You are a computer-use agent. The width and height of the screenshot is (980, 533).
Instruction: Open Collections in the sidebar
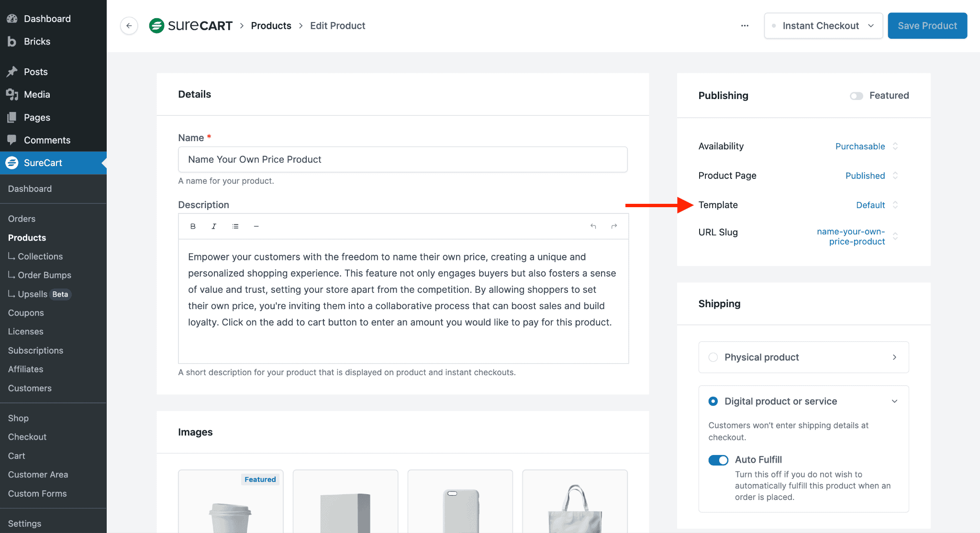40,256
